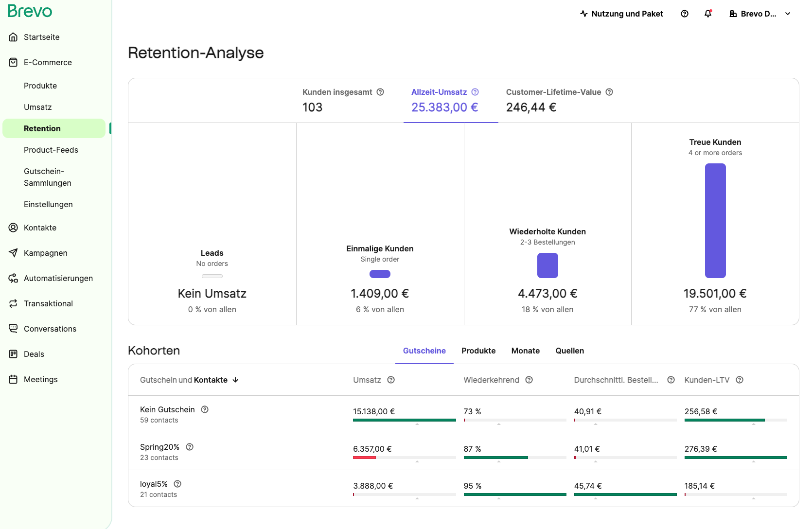Click the activity icon beside Nutzung und Paket

click(x=584, y=14)
